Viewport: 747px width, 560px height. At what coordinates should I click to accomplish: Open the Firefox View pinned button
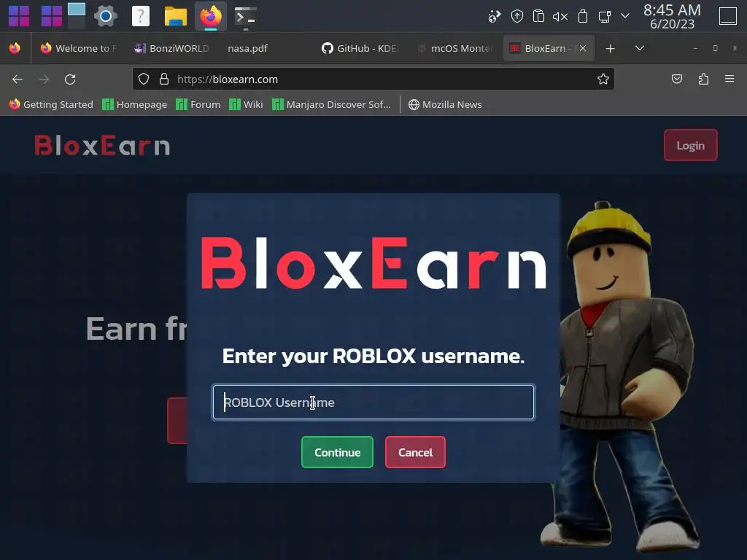pos(15,48)
